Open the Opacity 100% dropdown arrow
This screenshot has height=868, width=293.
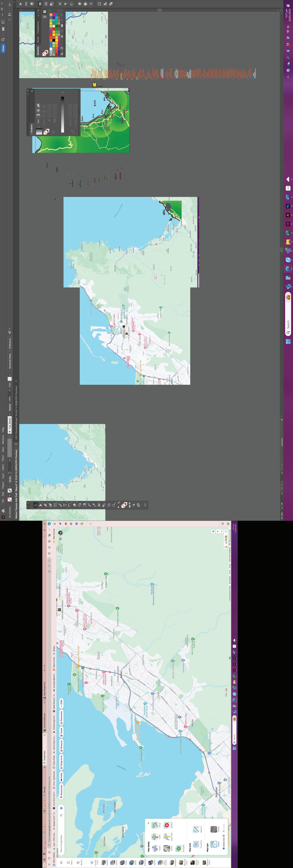pos(9,390)
